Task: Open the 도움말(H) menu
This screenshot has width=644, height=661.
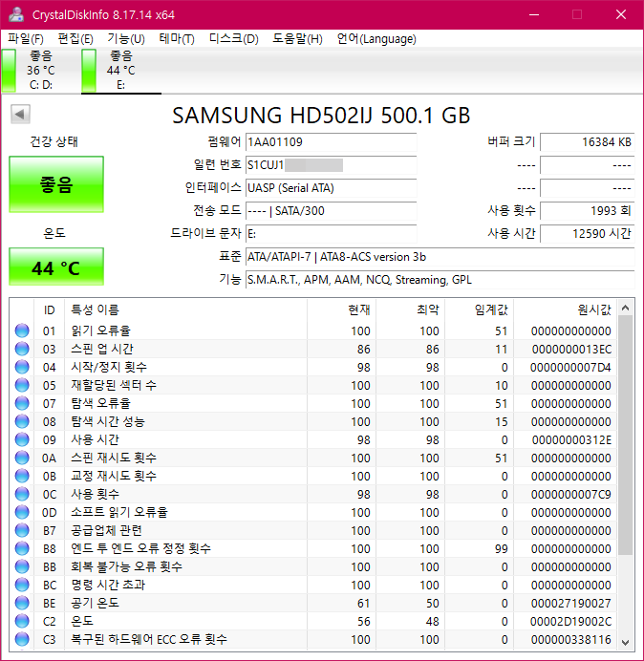Action: point(297,39)
